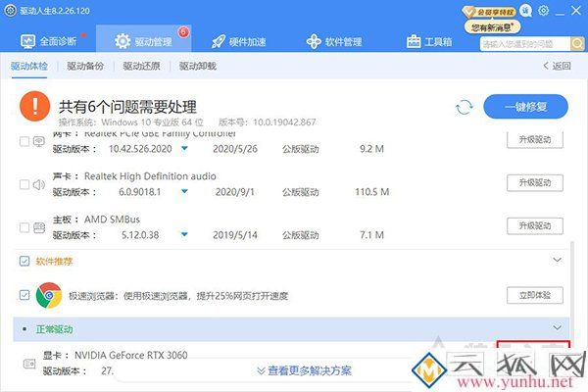Viewport: 588px width, 392px height.
Task: Click the 返回 back link
Action: click(x=557, y=66)
